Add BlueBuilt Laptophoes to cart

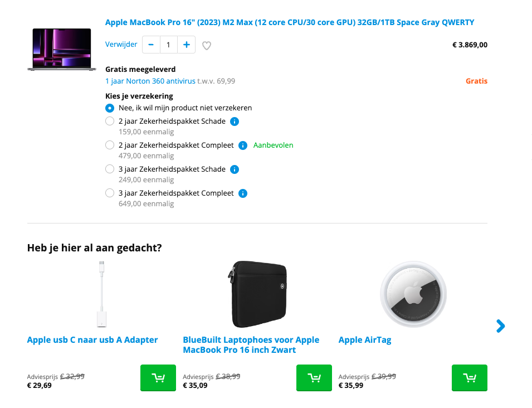point(314,378)
